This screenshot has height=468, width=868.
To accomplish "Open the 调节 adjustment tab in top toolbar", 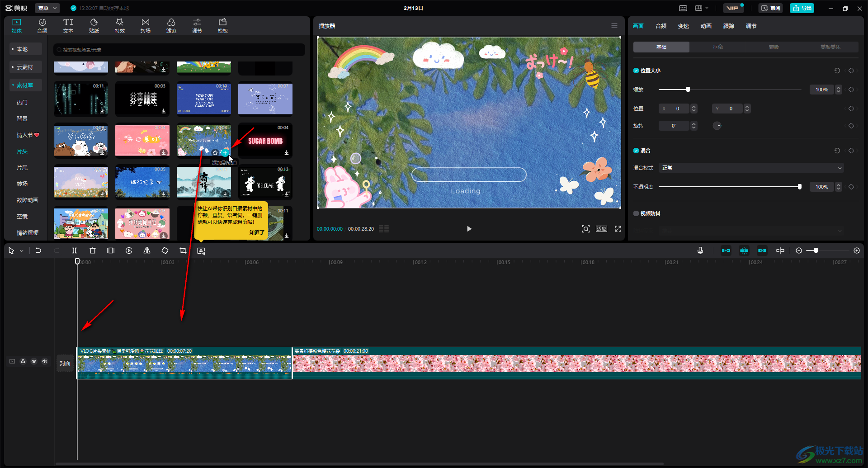I will click(197, 26).
